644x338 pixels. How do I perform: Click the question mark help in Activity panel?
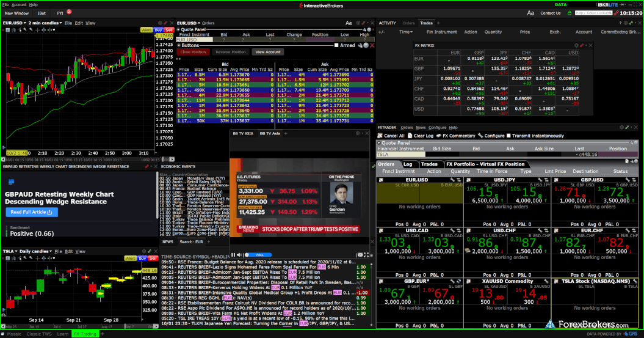pos(620,23)
